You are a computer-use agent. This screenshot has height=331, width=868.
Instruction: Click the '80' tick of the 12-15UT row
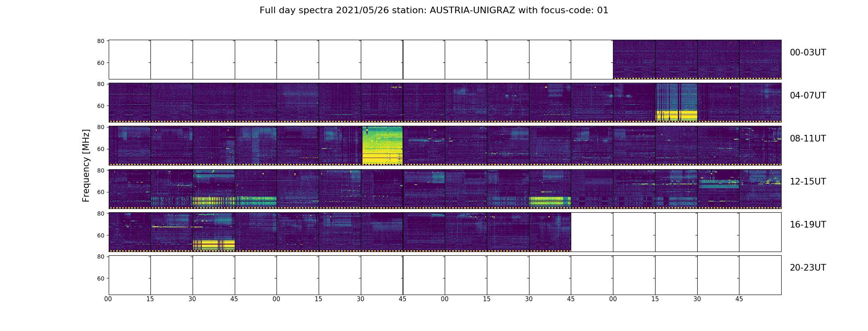tap(101, 170)
